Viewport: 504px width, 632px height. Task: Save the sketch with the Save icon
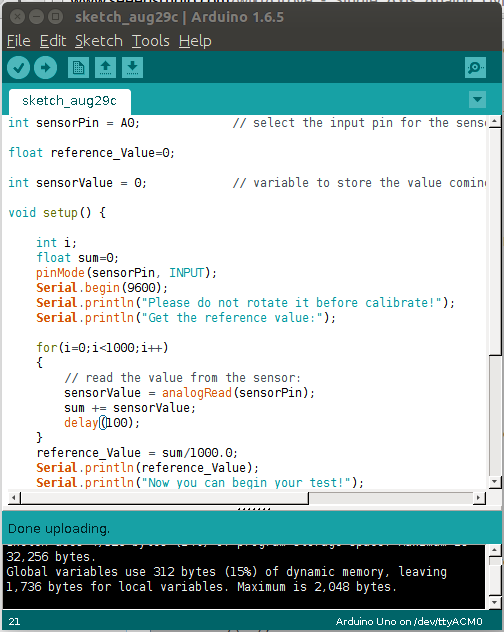coord(132,67)
